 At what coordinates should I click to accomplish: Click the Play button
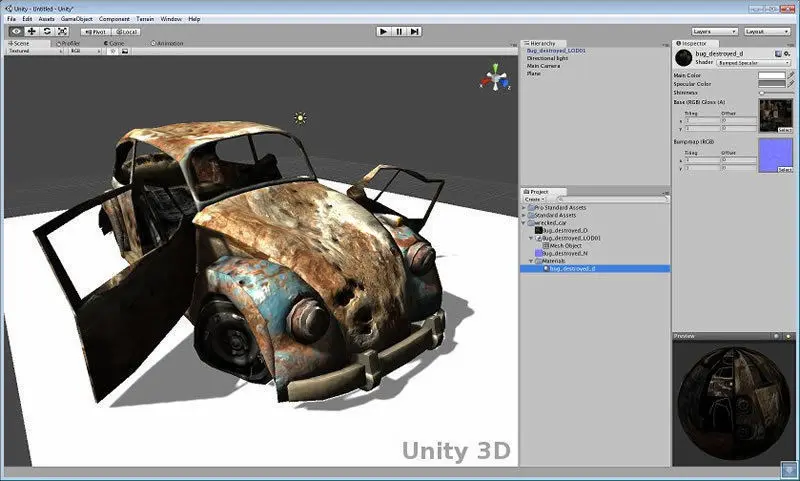coord(384,32)
